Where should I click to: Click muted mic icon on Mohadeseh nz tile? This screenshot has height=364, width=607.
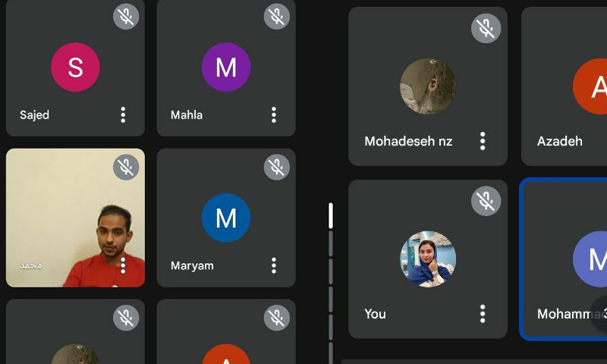click(x=486, y=28)
